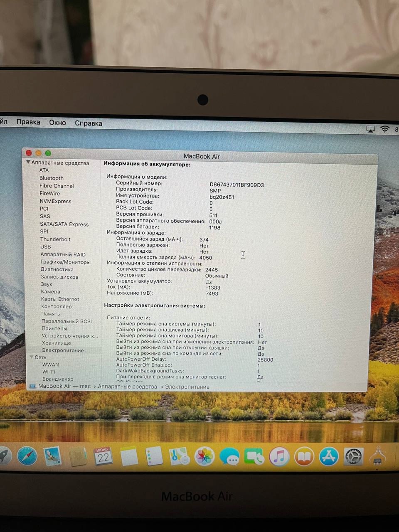Screen dimensions: 399x532
Task: Collapse the Аппаратные средства section
Action: click(x=28, y=163)
